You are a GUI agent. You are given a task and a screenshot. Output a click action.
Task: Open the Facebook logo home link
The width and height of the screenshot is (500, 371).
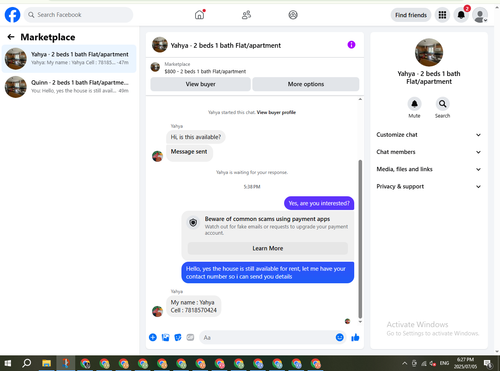click(12, 15)
